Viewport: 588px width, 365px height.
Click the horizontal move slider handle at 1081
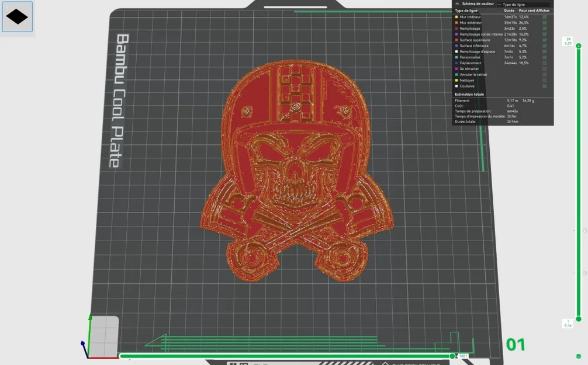click(x=452, y=356)
